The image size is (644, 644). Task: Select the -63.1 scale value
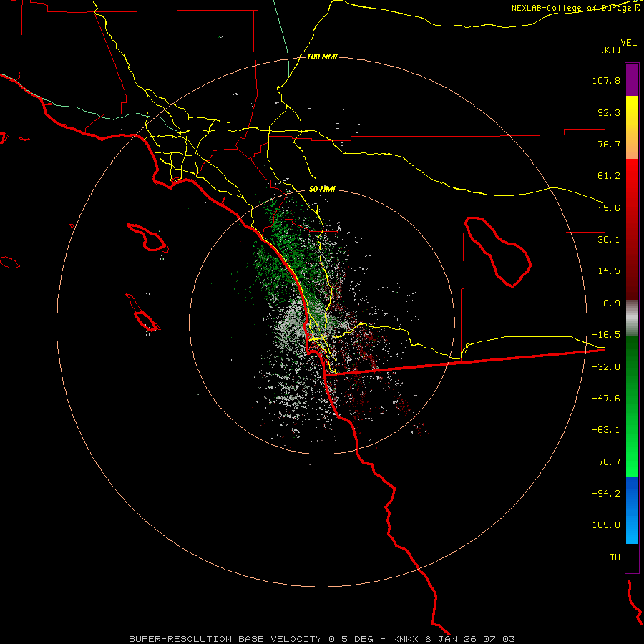click(606, 430)
